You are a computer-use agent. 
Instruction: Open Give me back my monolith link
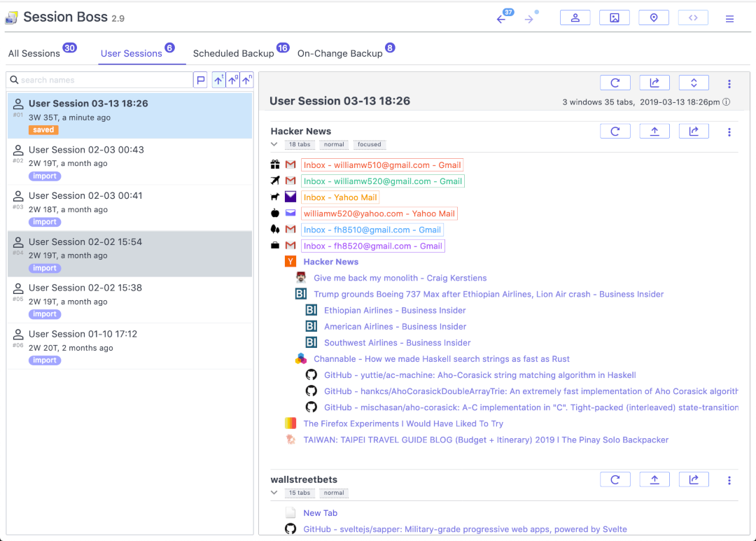pos(400,279)
